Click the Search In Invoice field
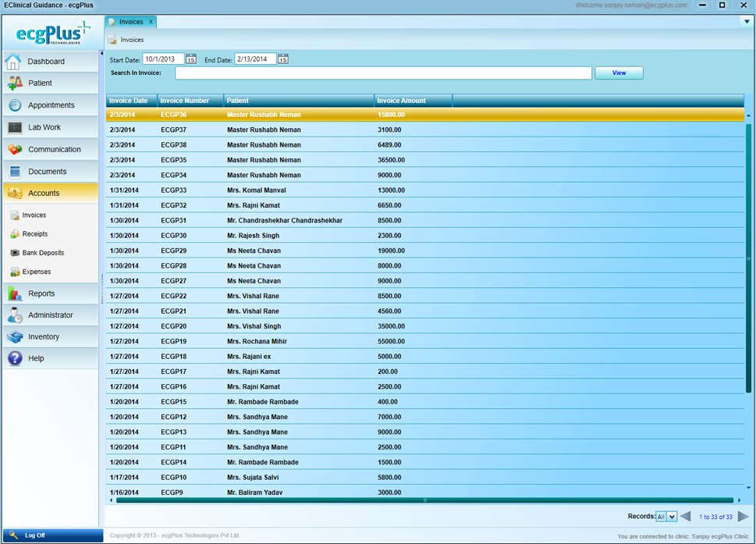Viewport: 756px width, 544px height. pos(383,73)
